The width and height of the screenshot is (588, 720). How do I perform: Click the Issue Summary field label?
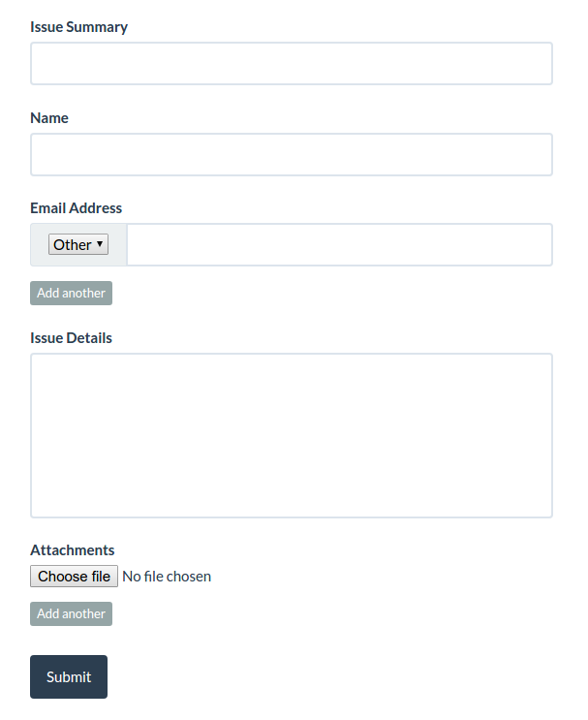(x=79, y=27)
